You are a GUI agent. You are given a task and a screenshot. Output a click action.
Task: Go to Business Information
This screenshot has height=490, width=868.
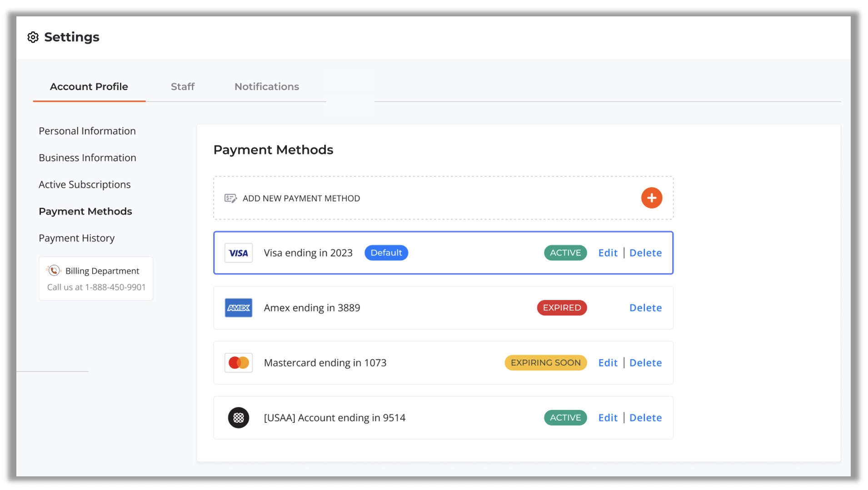pyautogui.click(x=87, y=158)
